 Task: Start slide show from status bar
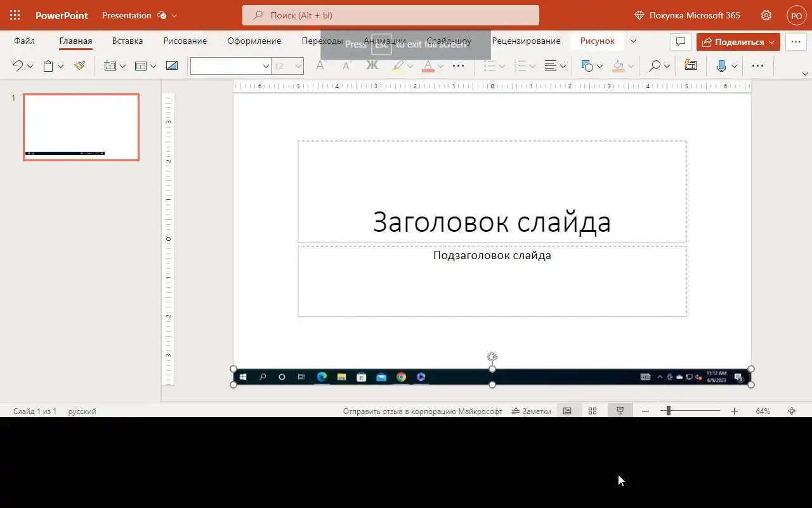[x=620, y=411]
